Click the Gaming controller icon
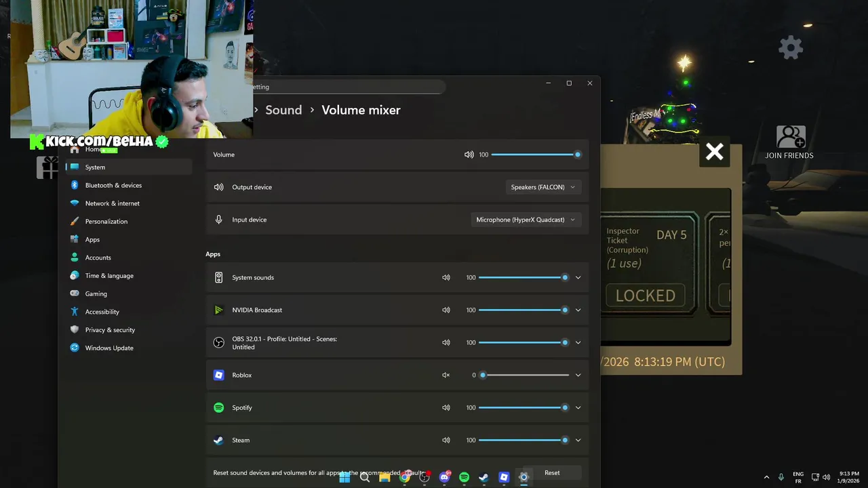 (x=75, y=293)
